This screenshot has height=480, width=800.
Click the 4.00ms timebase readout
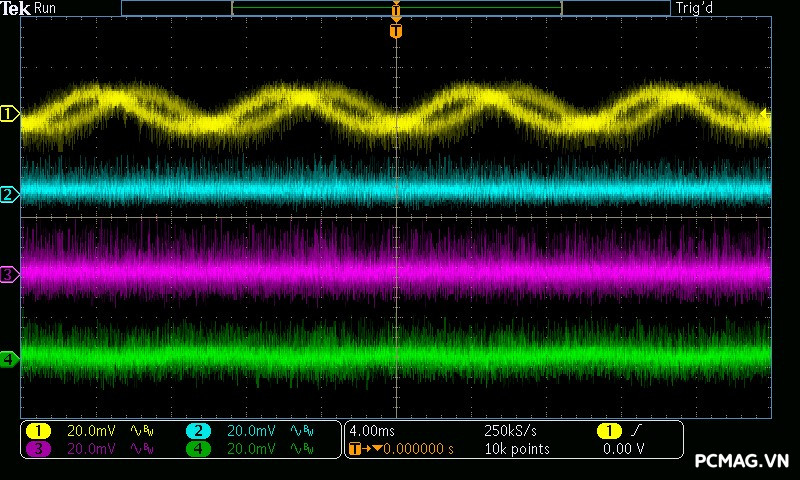coord(372,431)
